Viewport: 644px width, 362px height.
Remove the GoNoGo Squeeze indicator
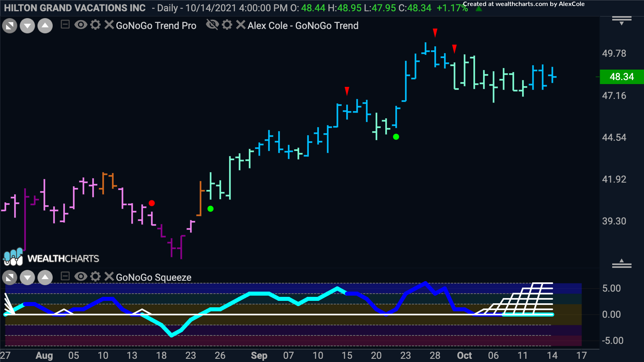pos(109,276)
